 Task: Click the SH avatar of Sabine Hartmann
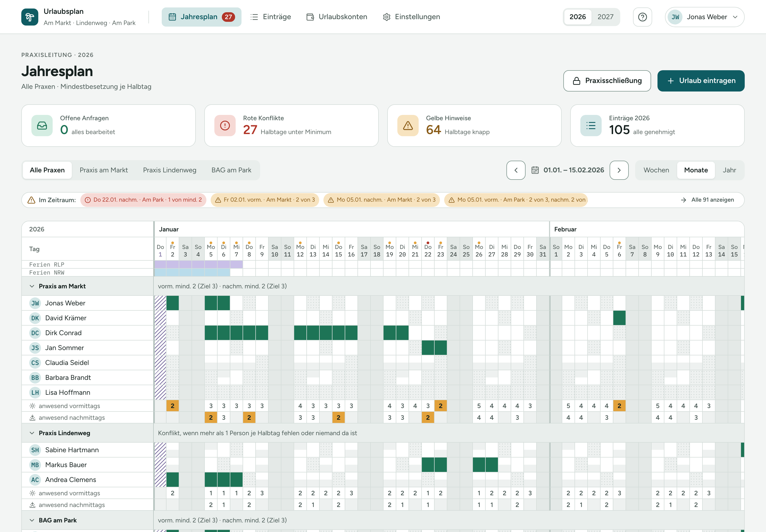pyautogui.click(x=35, y=450)
